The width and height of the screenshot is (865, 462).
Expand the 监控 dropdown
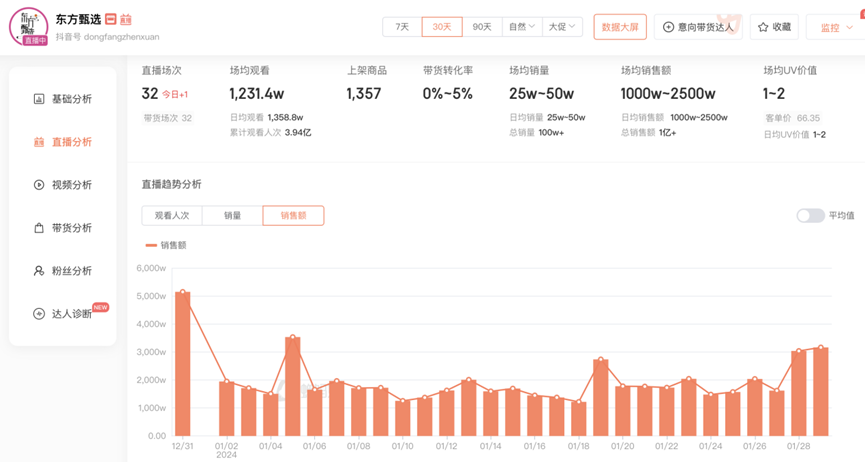tap(835, 27)
